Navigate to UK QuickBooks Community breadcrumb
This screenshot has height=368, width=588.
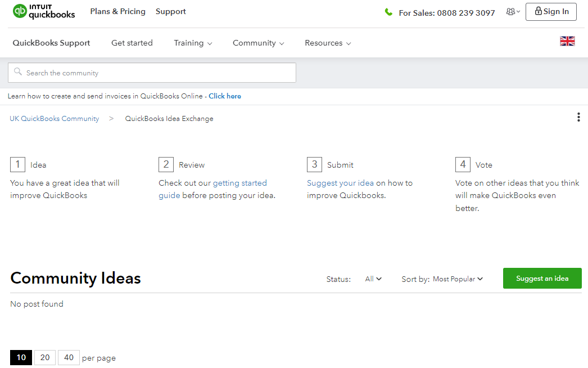[x=54, y=118]
